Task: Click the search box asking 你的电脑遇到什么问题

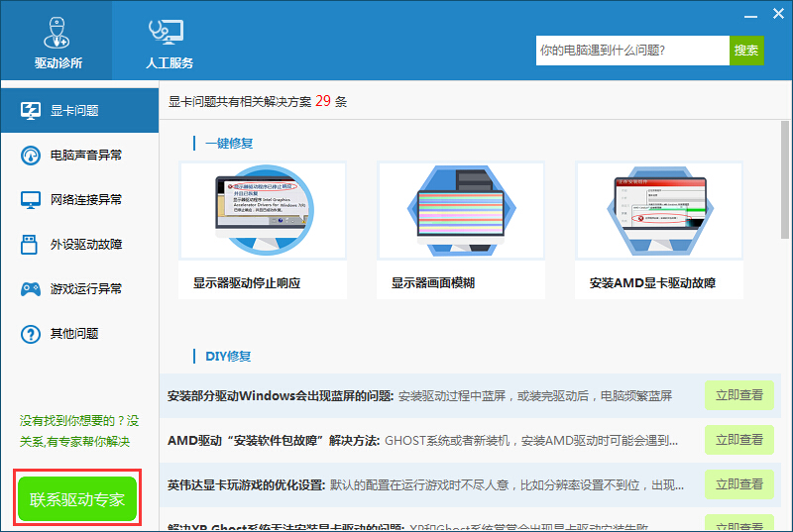Action: pyautogui.click(x=631, y=51)
